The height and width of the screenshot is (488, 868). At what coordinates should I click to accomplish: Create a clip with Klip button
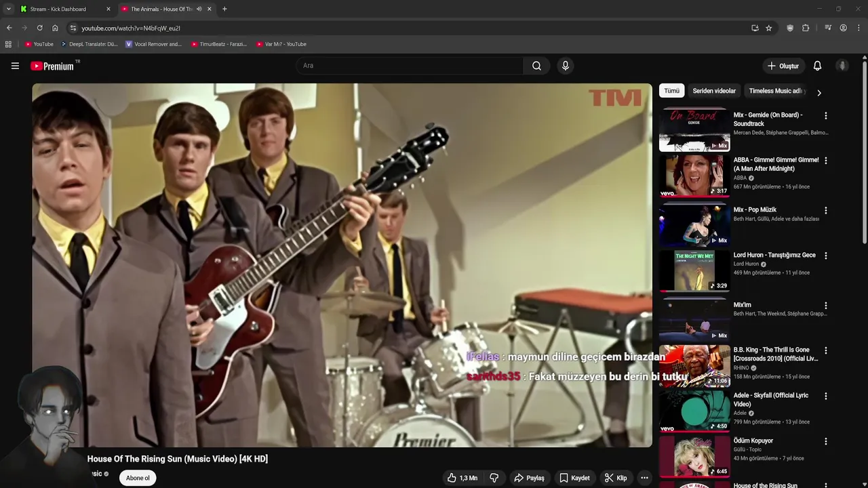coord(616,478)
